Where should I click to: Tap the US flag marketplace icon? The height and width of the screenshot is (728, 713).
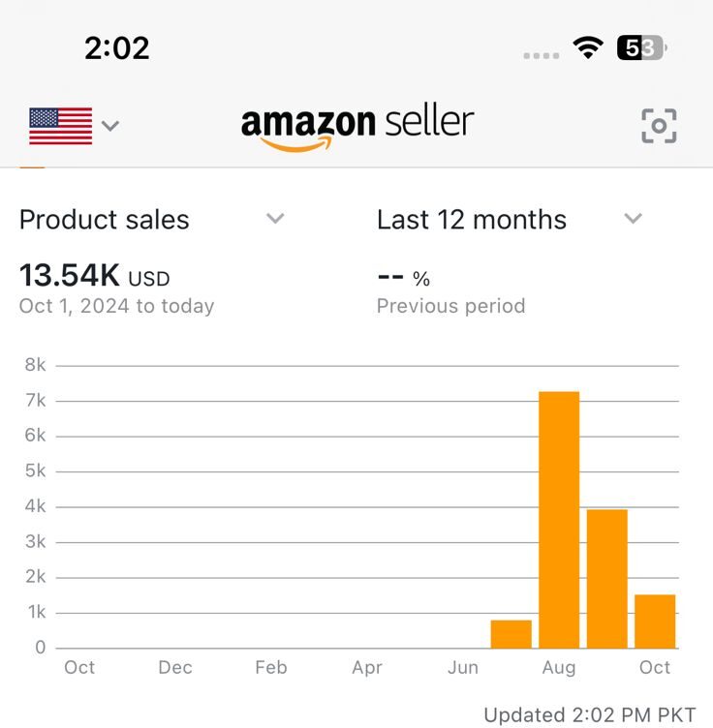pos(60,126)
